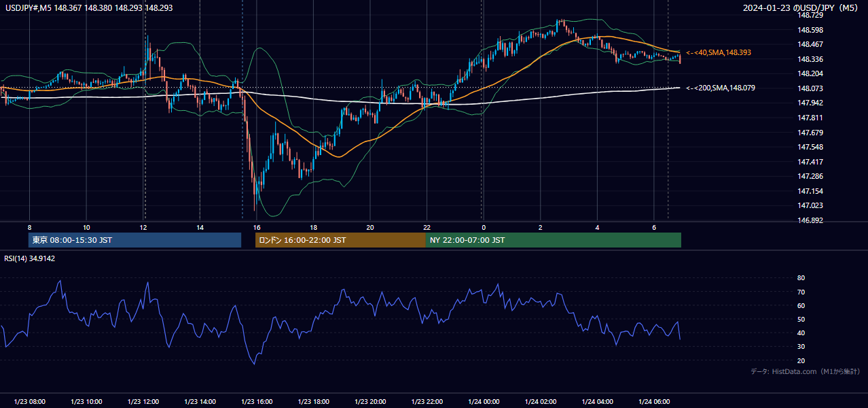Click RSI axis level 40
This screenshot has height=408, width=868.
point(801,333)
